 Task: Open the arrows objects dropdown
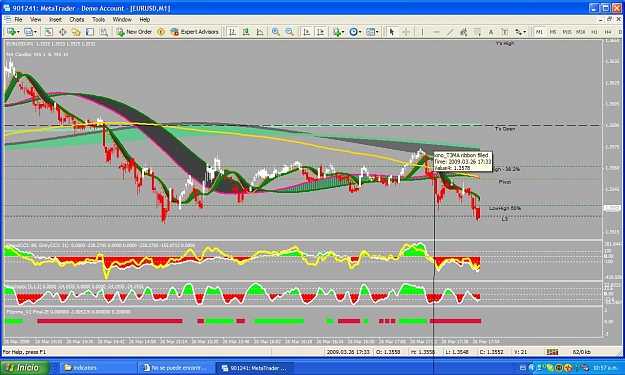[521, 31]
